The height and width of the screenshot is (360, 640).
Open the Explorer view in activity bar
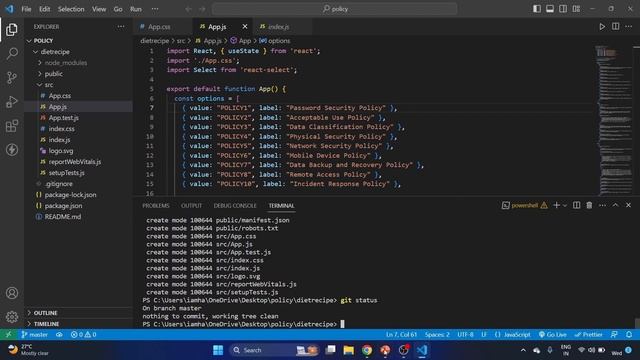point(12,29)
